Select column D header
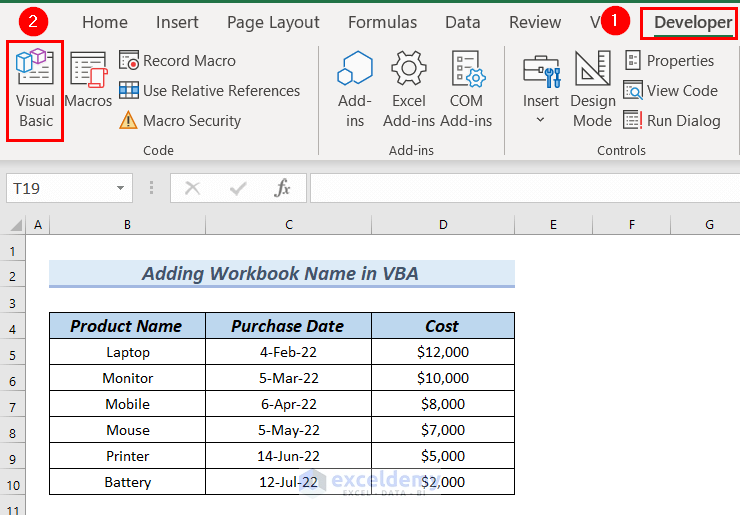Viewport: 740px width, 515px height. [x=443, y=225]
